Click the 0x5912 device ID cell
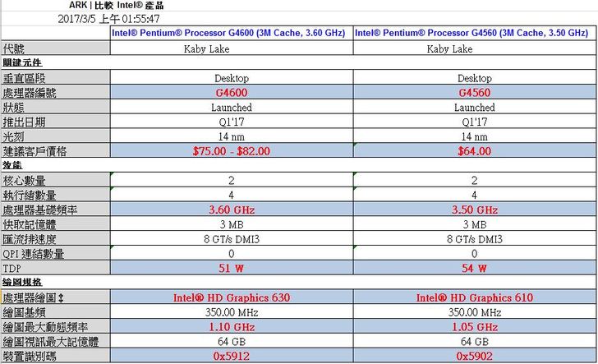The height and width of the screenshot is (364, 598). click(x=232, y=356)
